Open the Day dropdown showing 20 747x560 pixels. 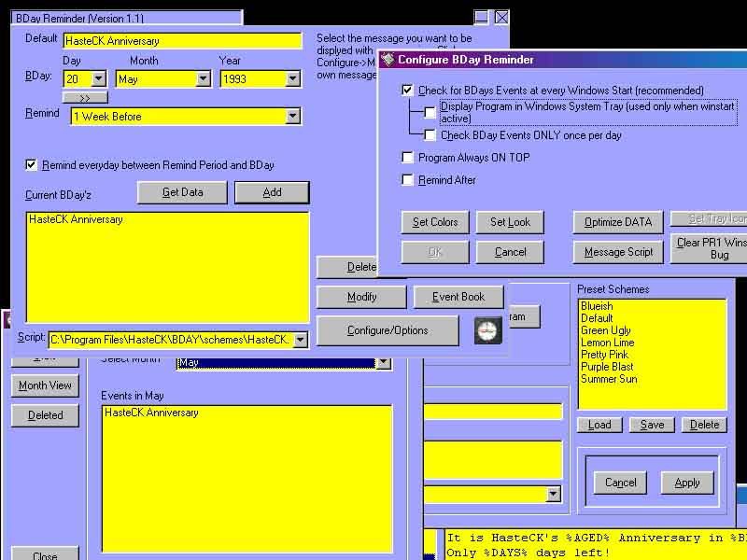(99, 78)
